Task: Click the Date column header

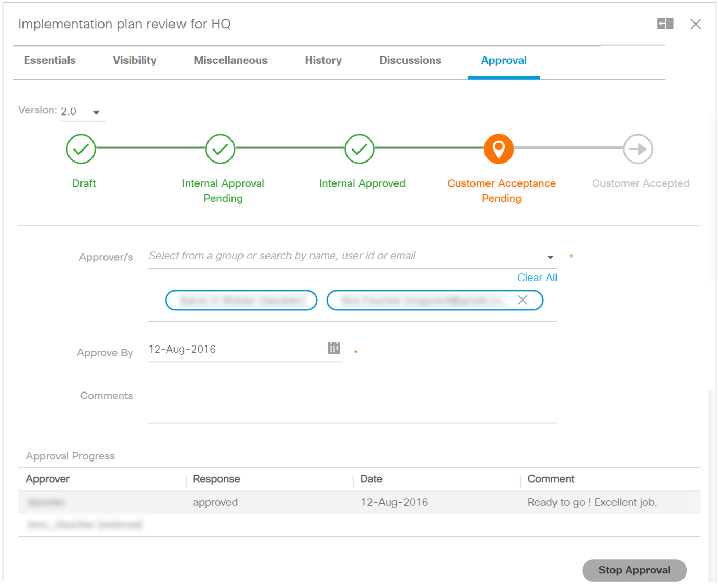Action: (371, 479)
